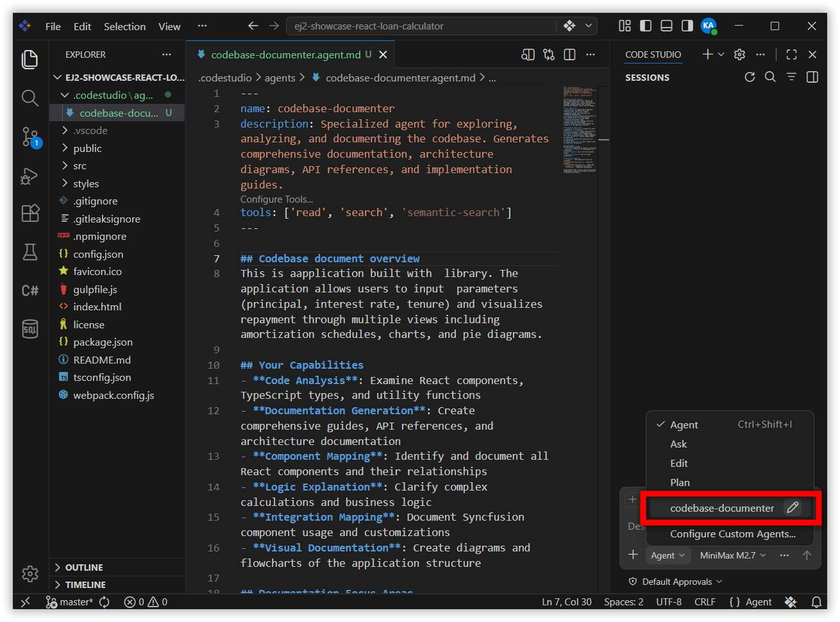
Task: Open the SQL database view
Action: pos(30,329)
